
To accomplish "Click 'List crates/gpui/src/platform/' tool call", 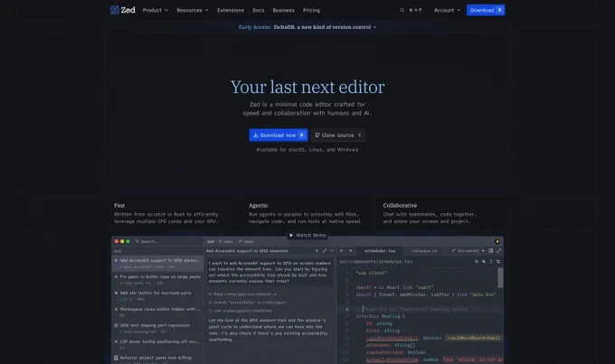I will (x=241, y=311).
